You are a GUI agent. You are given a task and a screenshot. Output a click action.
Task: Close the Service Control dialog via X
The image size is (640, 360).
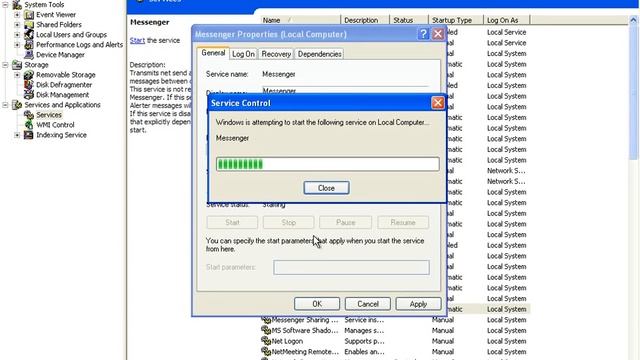(438, 103)
